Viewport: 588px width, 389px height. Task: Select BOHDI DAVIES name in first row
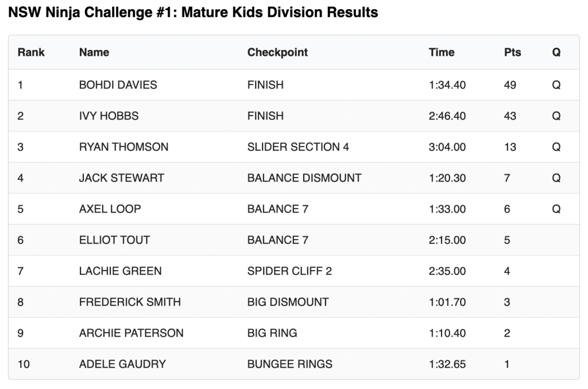(118, 85)
